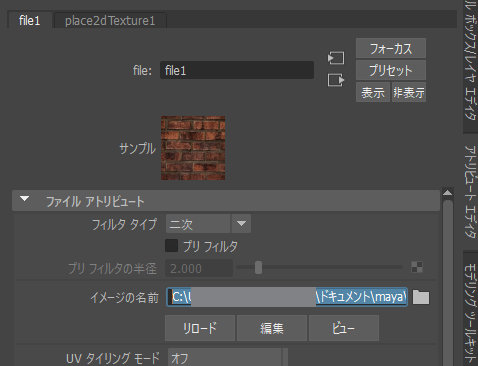
Task: Enable the プリ フィルタ checkbox
Action: click(171, 246)
